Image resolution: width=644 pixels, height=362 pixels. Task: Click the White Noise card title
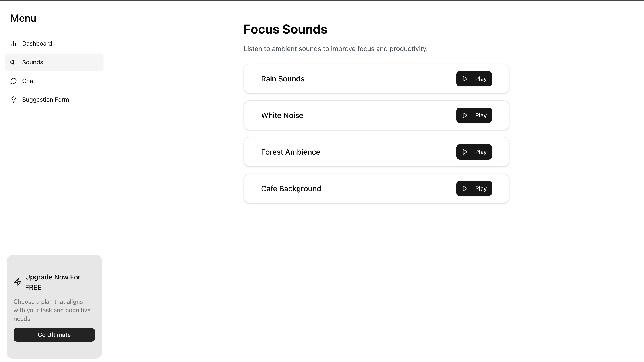tap(282, 115)
